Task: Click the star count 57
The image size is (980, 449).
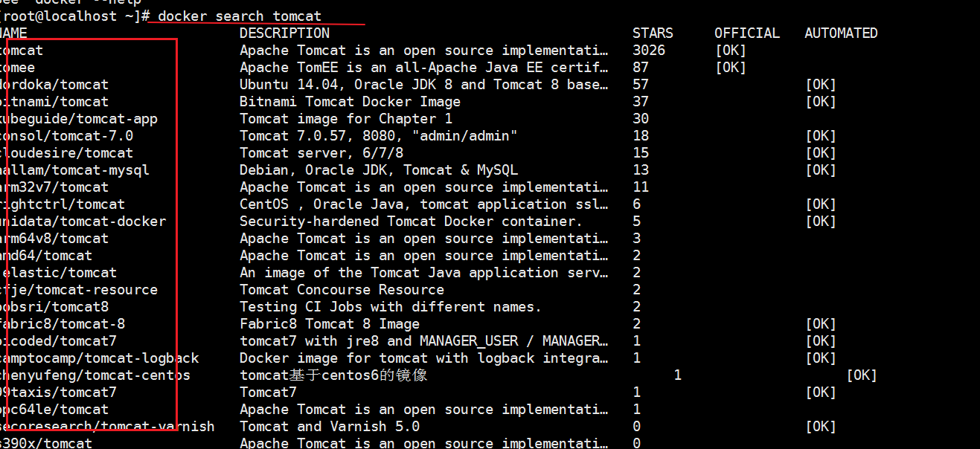Action: [x=641, y=85]
